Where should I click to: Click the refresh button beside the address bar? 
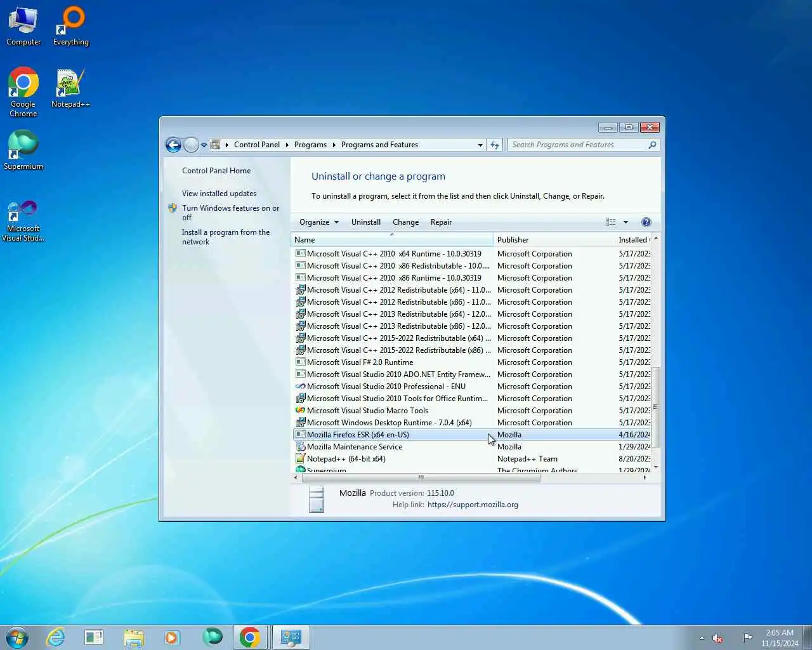(495, 145)
